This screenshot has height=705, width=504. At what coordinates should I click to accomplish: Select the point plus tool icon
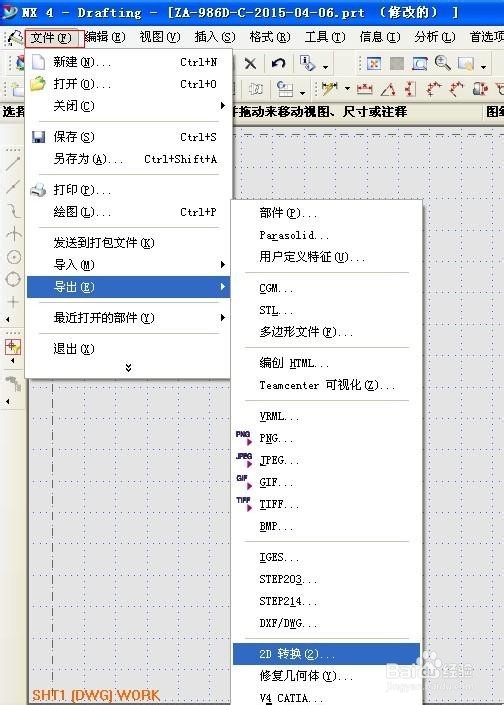point(13,302)
